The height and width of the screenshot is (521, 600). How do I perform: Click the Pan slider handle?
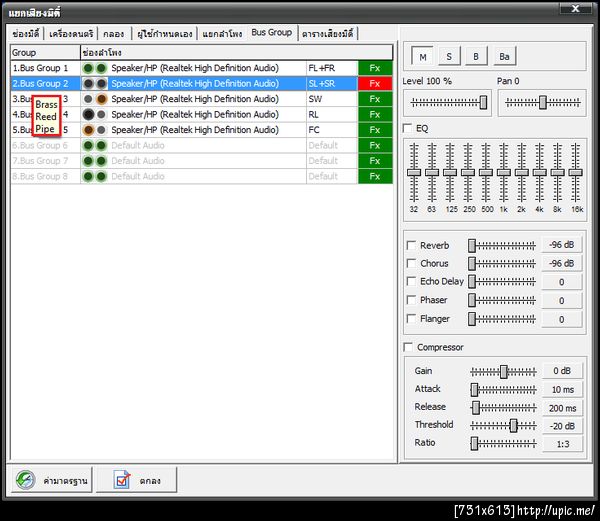tap(543, 102)
